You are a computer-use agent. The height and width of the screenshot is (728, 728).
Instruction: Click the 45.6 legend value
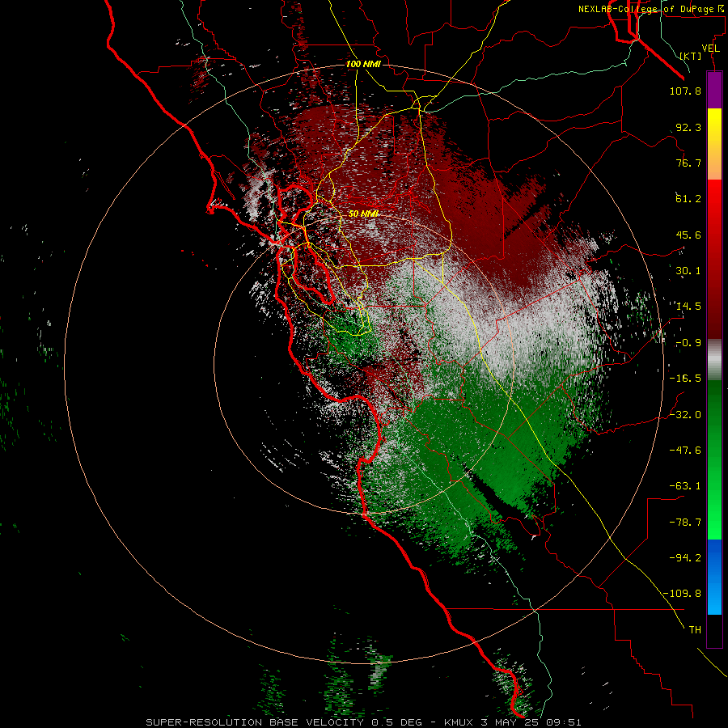pyautogui.click(x=688, y=235)
